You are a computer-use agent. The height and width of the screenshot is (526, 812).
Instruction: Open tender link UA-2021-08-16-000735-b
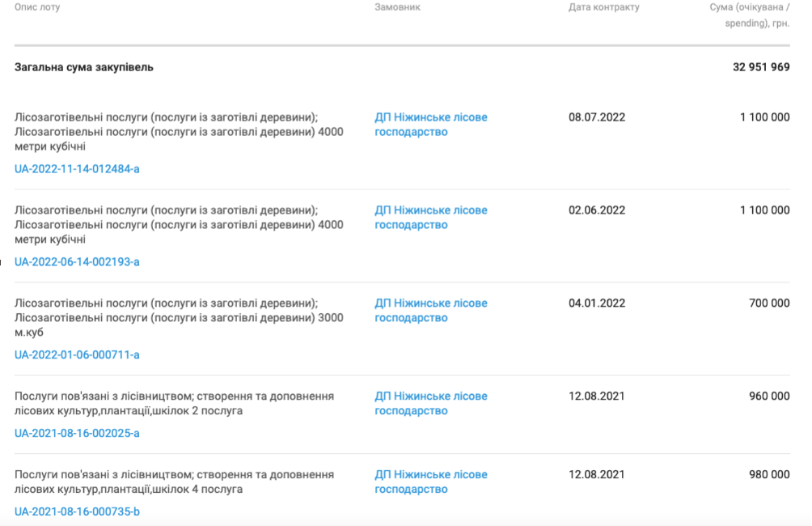77,511
